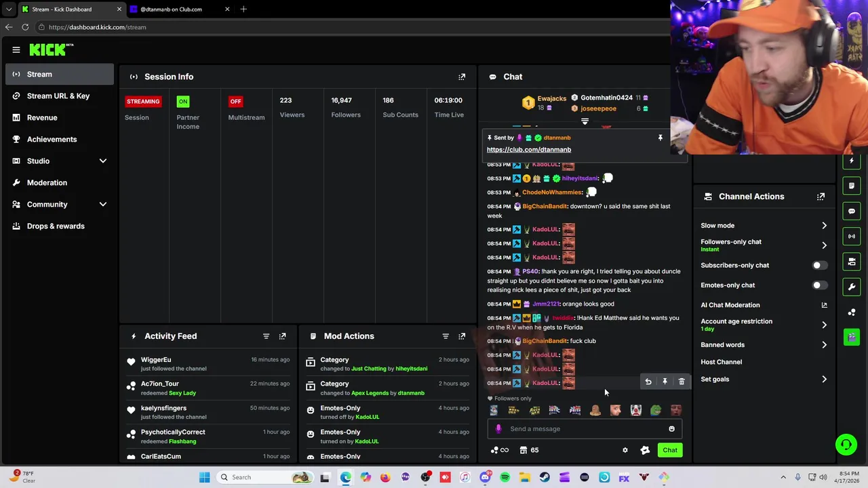
Task: Unpin the pinned chat message
Action: coord(660,138)
